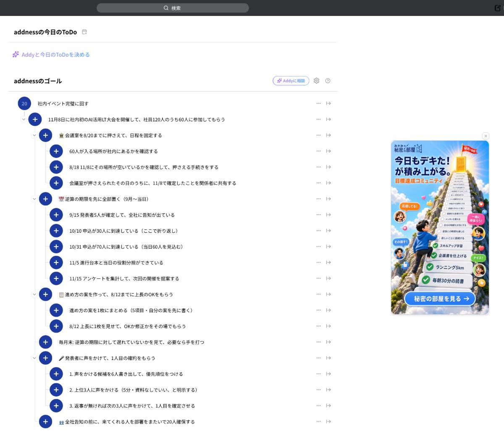Click 秘密の部屋を見る button in ad
Image resolution: width=504 pixels, height=431 pixels.
(440, 299)
